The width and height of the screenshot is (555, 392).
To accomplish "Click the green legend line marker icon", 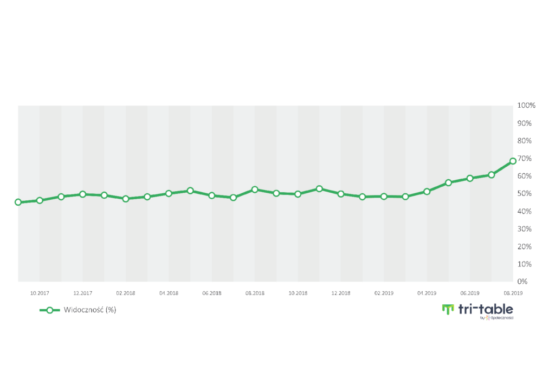I will 49,310.
